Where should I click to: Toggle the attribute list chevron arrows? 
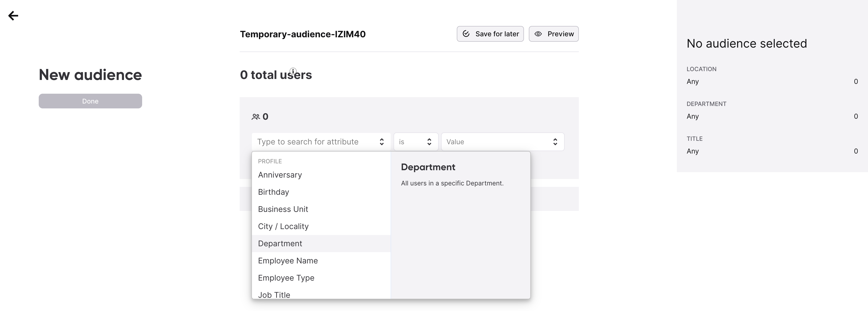pyautogui.click(x=381, y=142)
